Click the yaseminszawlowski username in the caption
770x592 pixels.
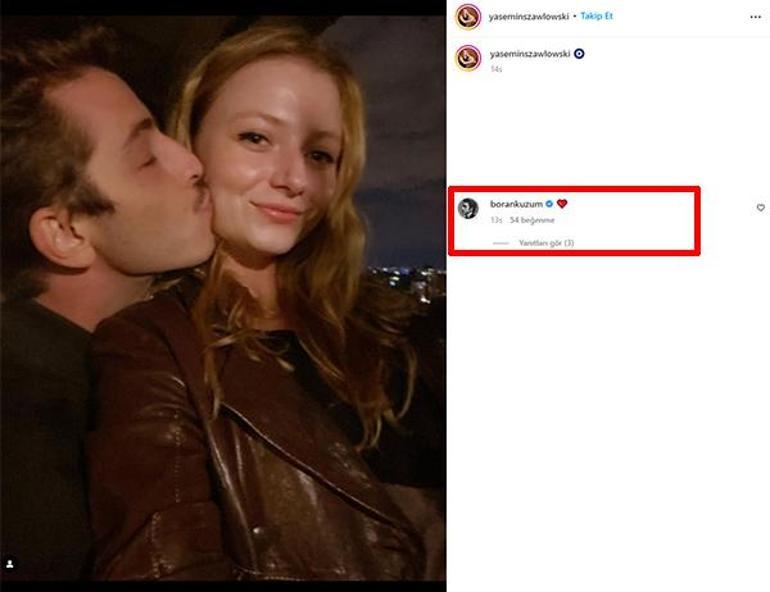point(529,54)
